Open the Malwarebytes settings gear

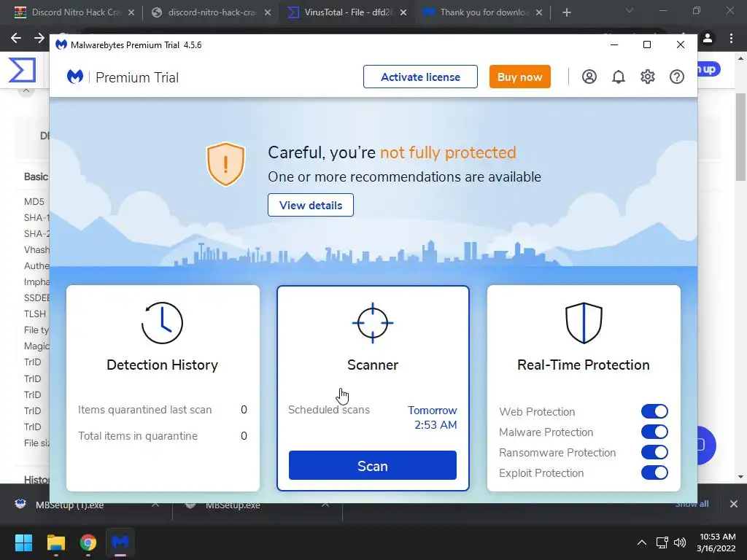click(x=648, y=77)
